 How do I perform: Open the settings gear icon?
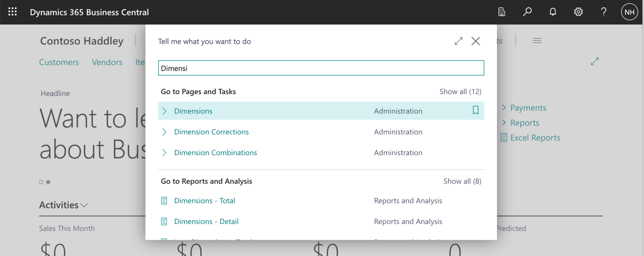click(x=578, y=12)
